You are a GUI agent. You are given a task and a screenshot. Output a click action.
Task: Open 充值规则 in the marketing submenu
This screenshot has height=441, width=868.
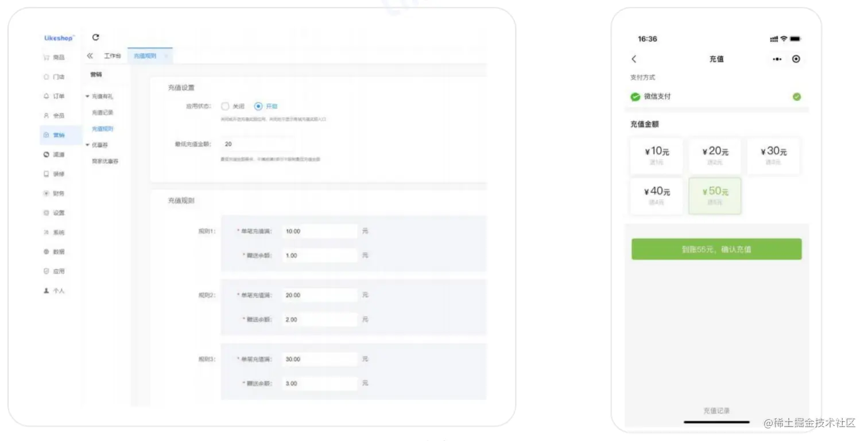103,129
